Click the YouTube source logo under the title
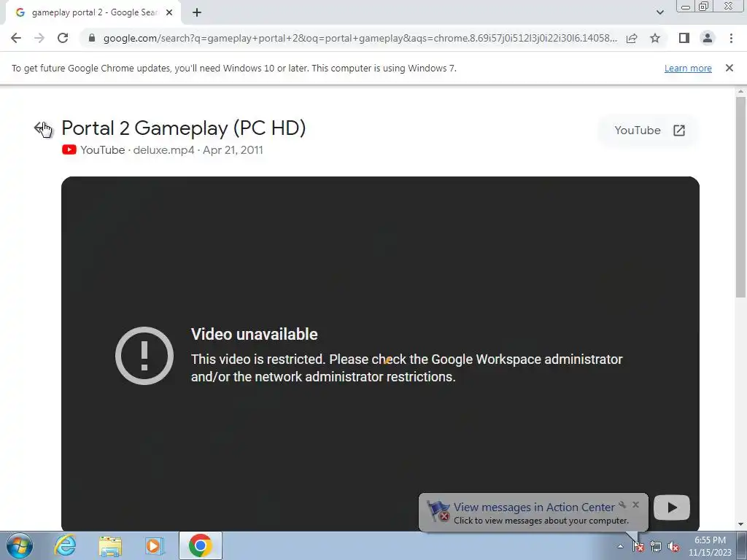747x560 pixels. pos(69,150)
